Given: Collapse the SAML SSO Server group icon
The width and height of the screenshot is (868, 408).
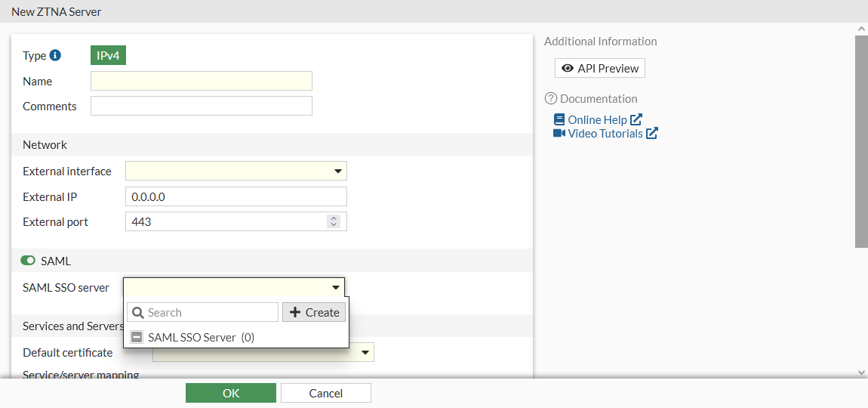Looking at the screenshot, I should tap(137, 337).
